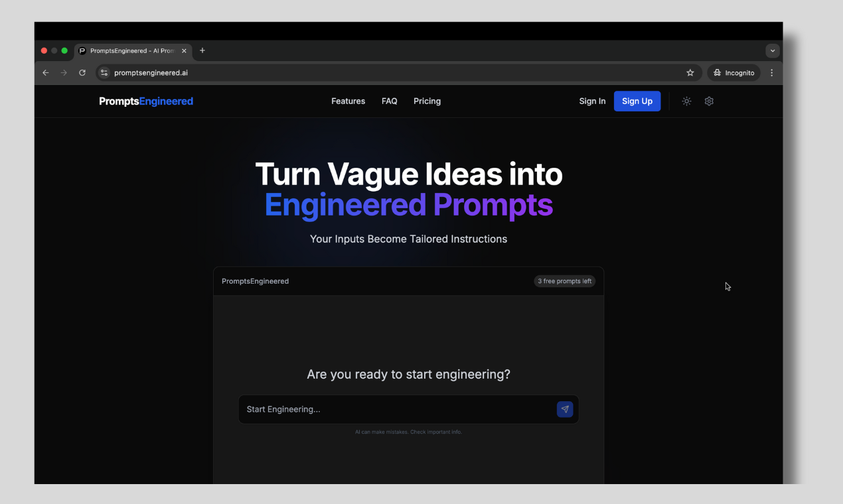
Task: Reload the page
Action: 82,73
